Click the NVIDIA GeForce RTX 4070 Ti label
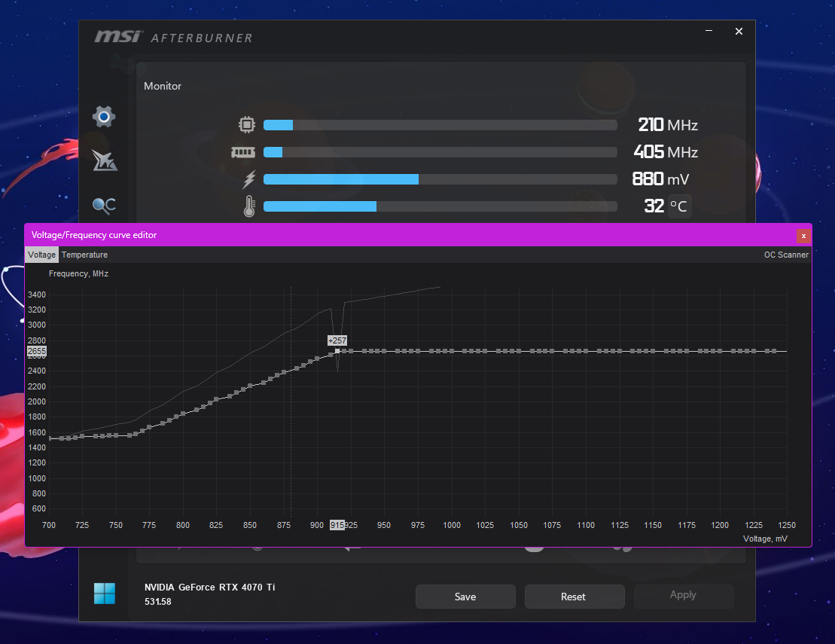This screenshot has width=835, height=644. 209,587
